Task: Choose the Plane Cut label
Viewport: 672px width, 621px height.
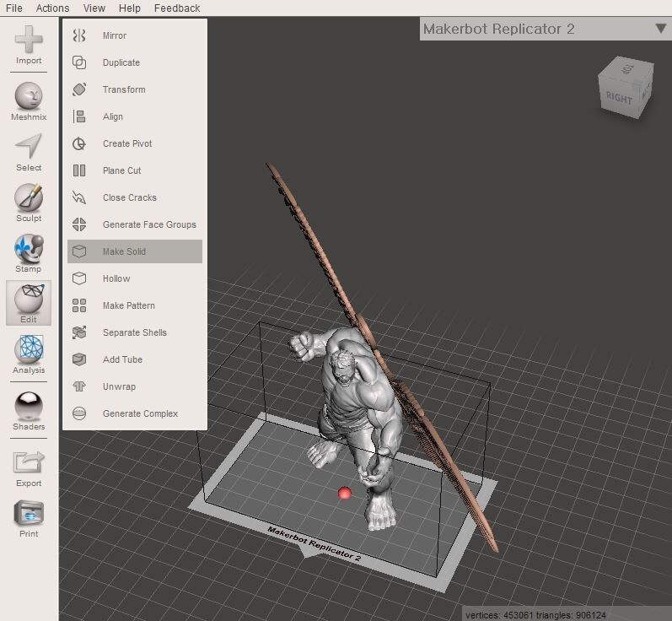Action: pos(121,170)
